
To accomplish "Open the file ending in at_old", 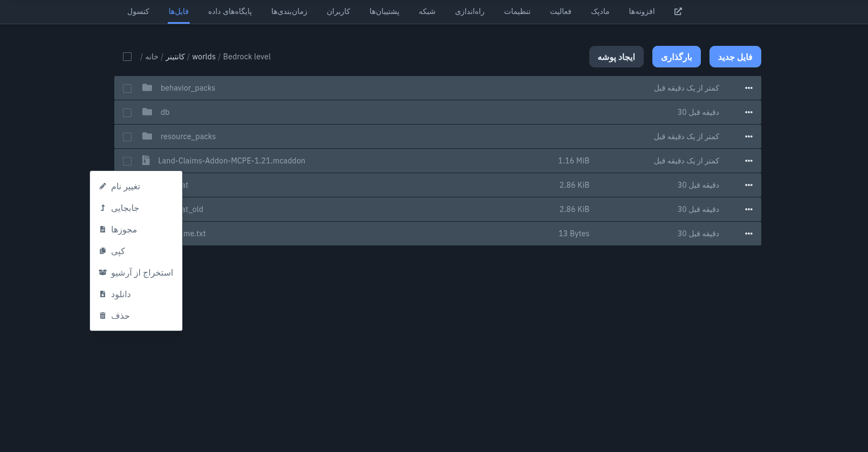I will pyautogui.click(x=193, y=209).
